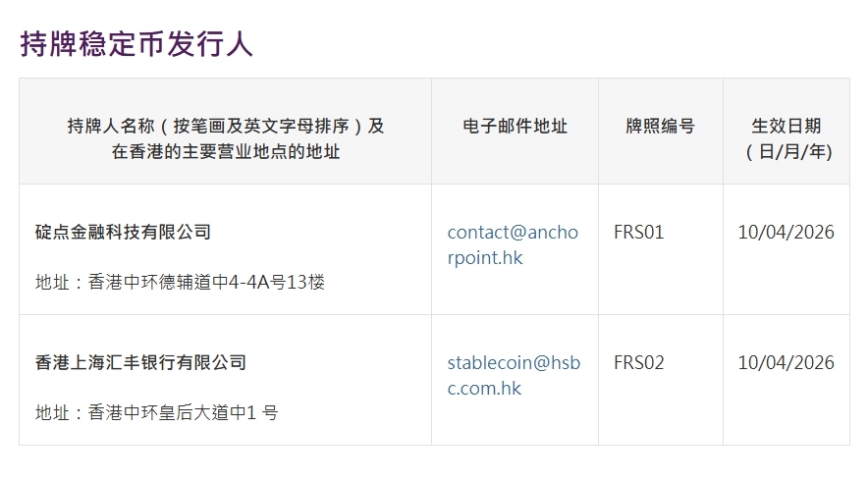Click the 地址 label under 香港上海汇丰银行有限公司
Viewport: 868px width, 481px height.
click(52, 413)
